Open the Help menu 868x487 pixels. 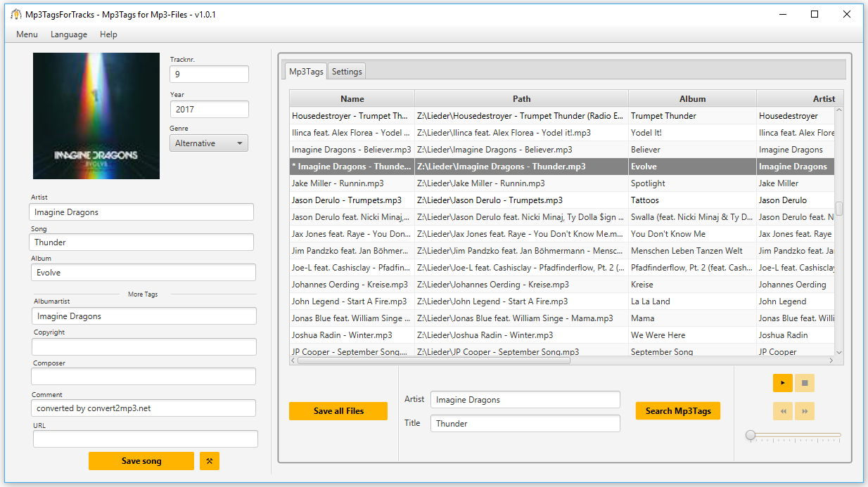(108, 34)
